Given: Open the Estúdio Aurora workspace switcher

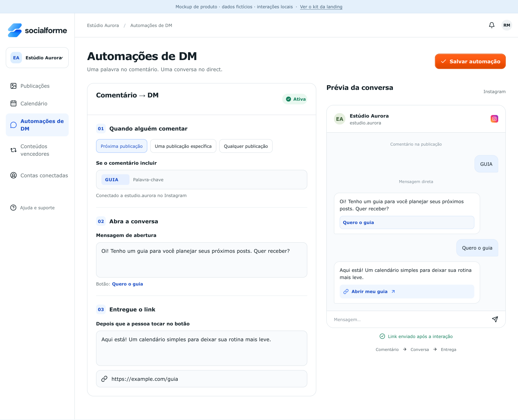Looking at the screenshot, I should [x=37, y=58].
